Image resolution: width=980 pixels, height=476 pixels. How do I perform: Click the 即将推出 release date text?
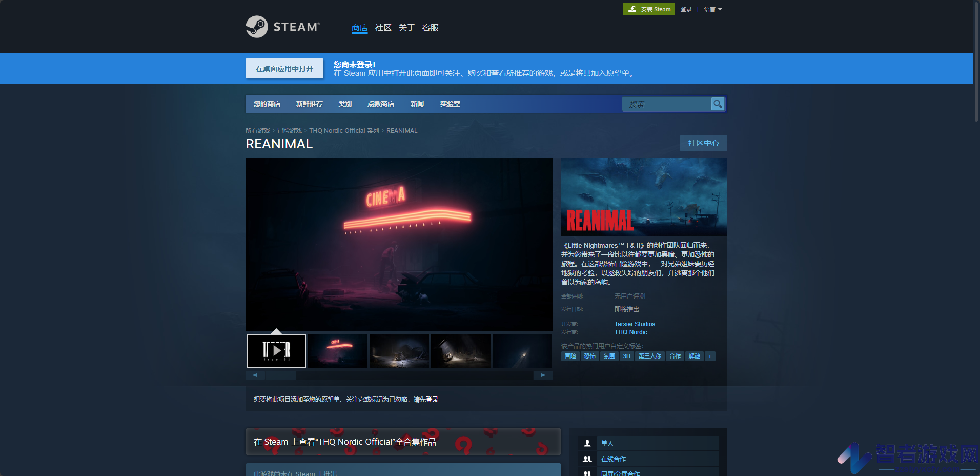coord(627,309)
